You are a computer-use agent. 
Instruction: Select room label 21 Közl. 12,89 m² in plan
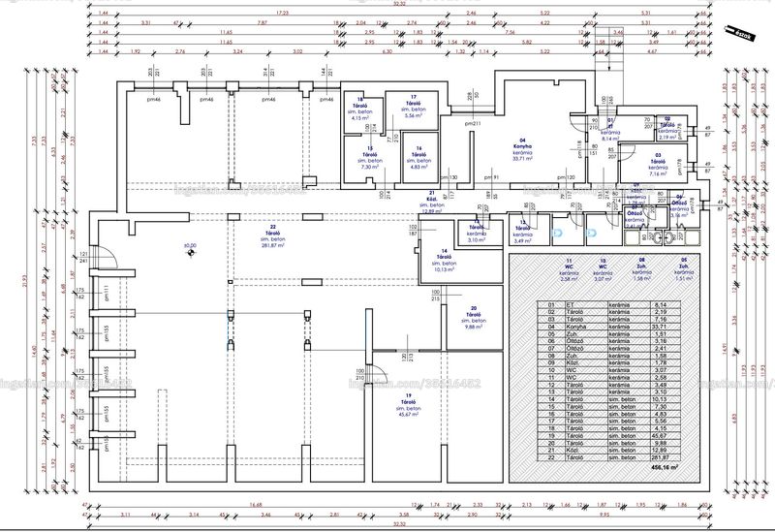pos(431,202)
